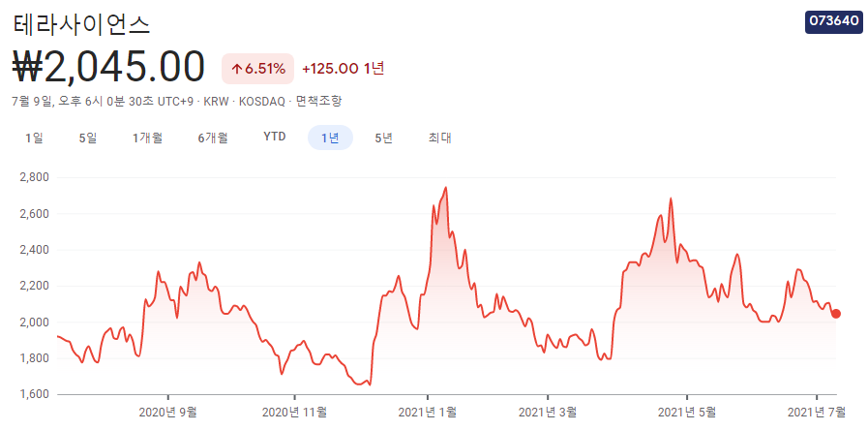Viewport: 868px width, 430px height.
Task: Click the 2,200 y-axis label
Action: point(34,286)
